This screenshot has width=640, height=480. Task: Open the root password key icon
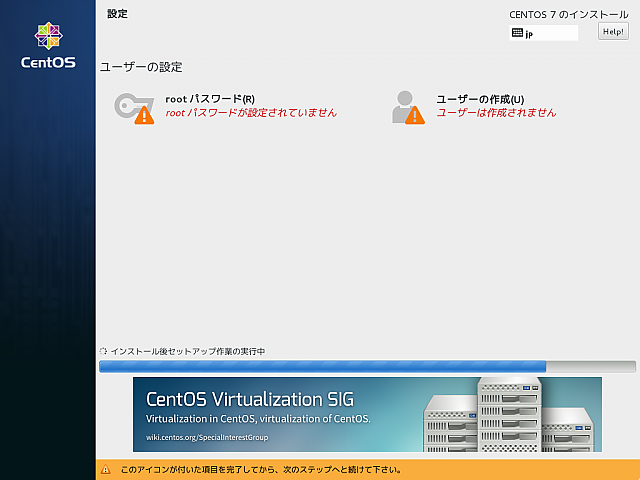pos(134,108)
